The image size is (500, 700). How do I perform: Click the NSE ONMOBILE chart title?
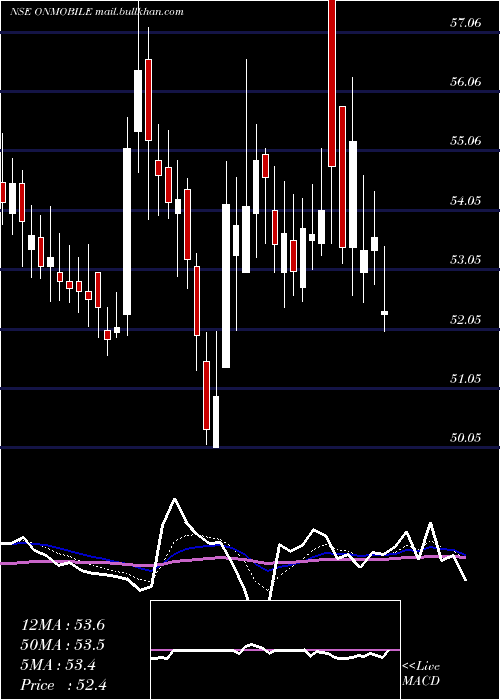click(96, 12)
